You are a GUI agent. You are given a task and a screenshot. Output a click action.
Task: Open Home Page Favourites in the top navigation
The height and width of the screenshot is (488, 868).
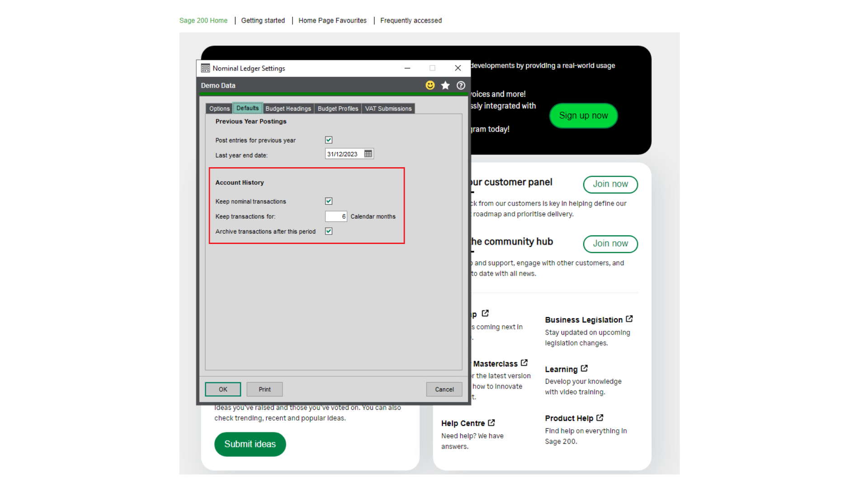click(332, 20)
